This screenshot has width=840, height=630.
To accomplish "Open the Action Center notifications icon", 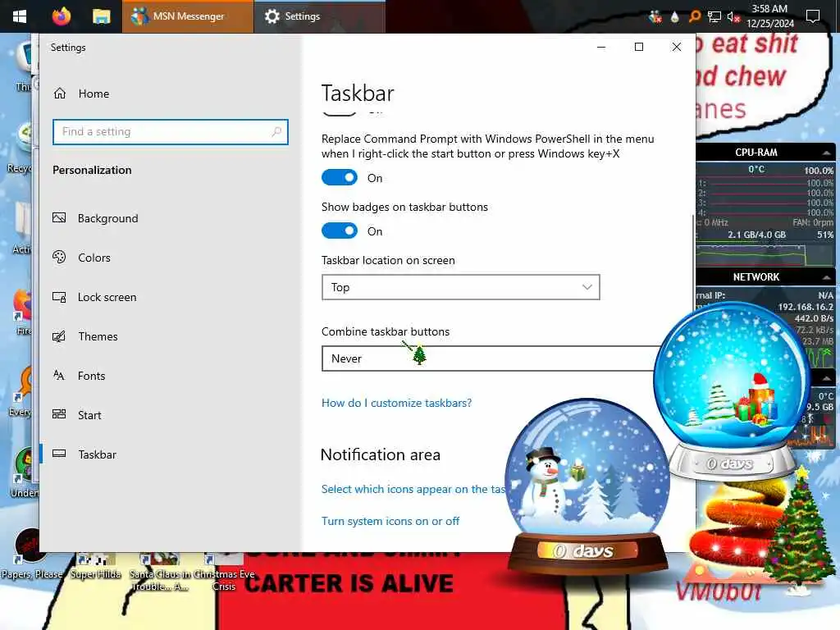I will coord(813,16).
